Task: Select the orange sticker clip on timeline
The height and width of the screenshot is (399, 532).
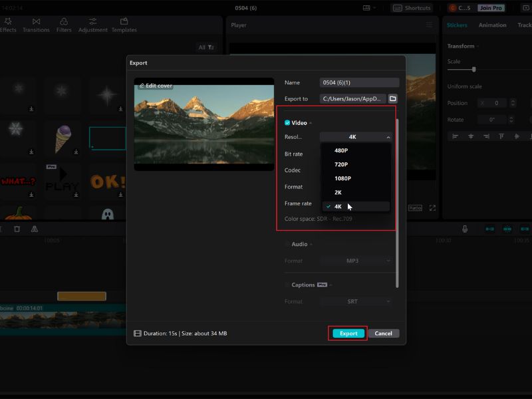Action: coord(81,296)
